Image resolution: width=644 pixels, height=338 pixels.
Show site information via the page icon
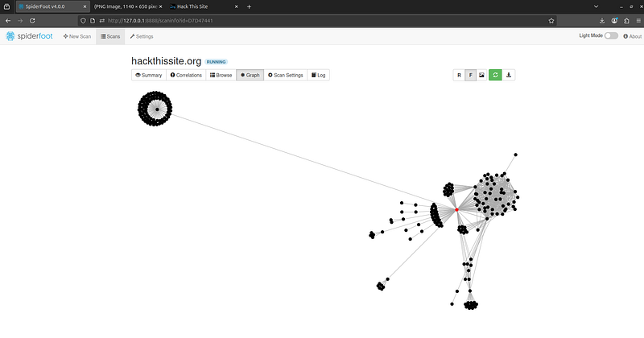point(93,21)
